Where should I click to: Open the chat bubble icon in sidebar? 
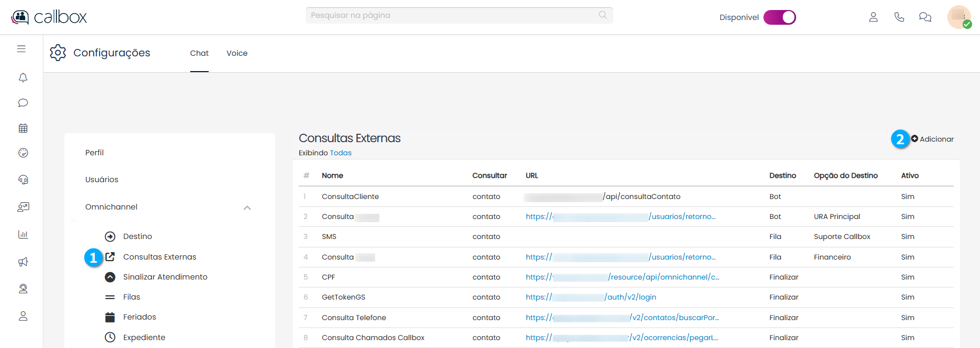click(23, 103)
